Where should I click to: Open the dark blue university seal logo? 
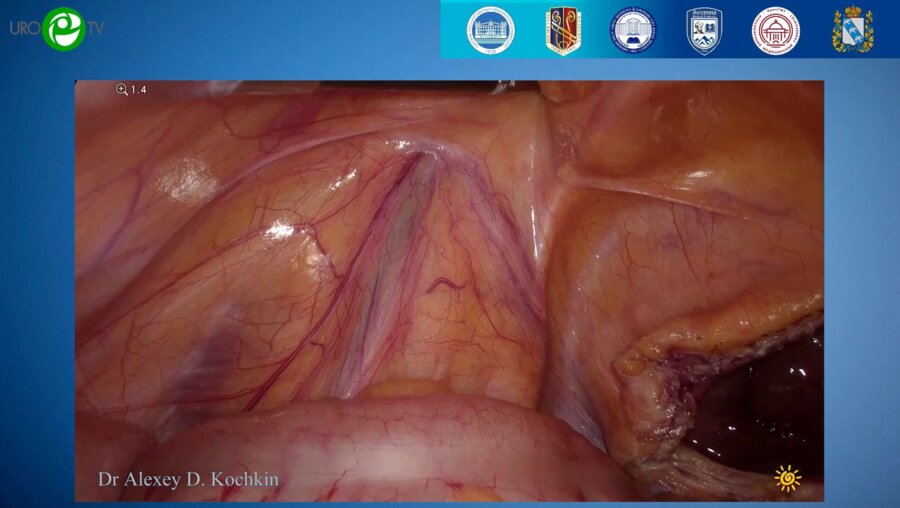click(x=633, y=30)
